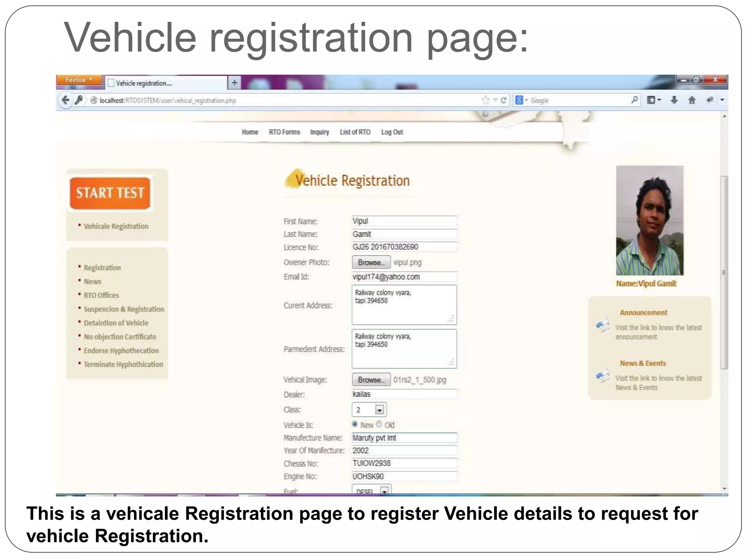Image resolution: width=747 pixels, height=560 pixels.
Task: Bookmark page with the star icon
Action: point(485,100)
